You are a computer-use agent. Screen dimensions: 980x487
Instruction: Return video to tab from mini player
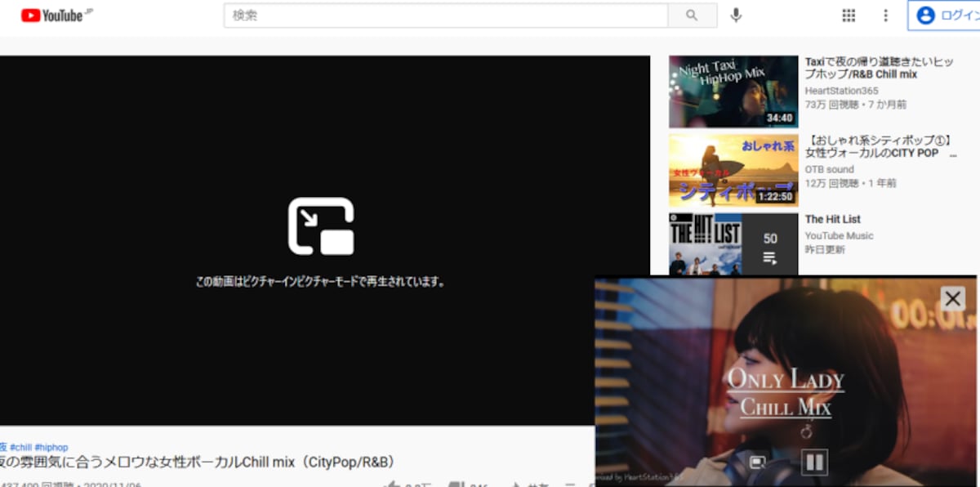click(x=758, y=462)
